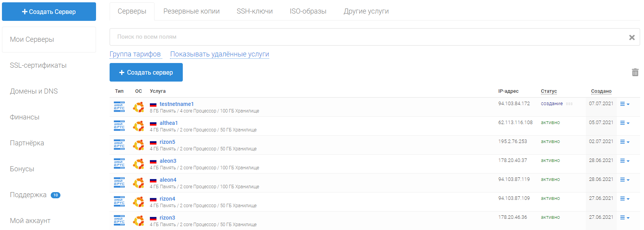Switch to Резервные копии tab

click(191, 11)
